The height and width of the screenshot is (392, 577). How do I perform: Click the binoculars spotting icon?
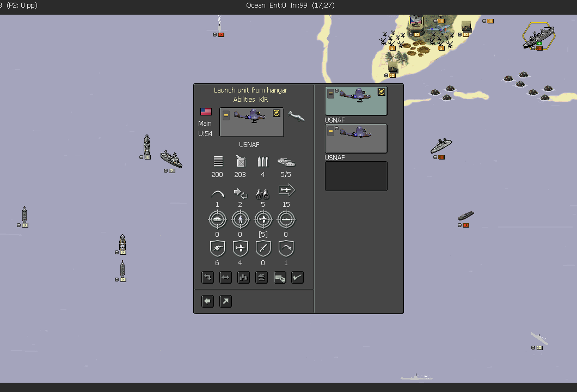[x=263, y=193]
